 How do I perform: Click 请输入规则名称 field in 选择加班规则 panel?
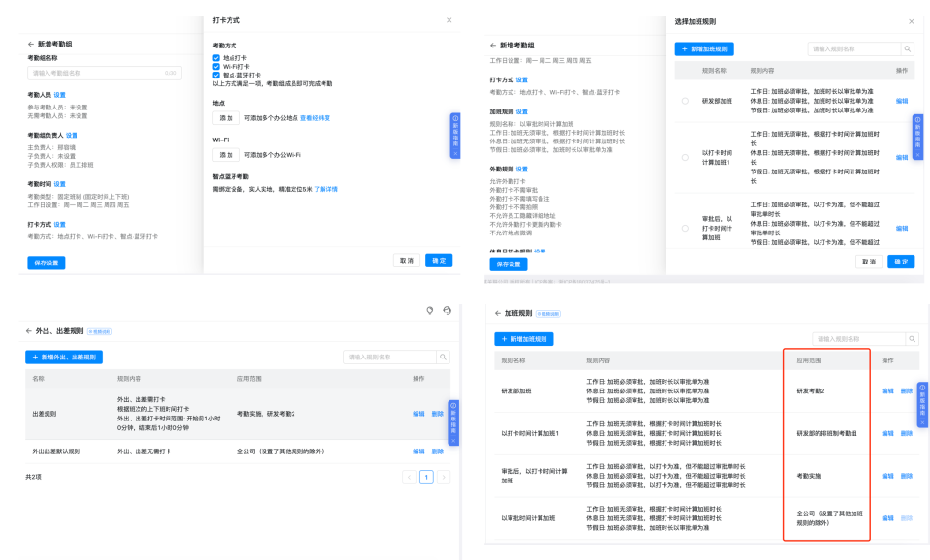pyautogui.click(x=854, y=48)
